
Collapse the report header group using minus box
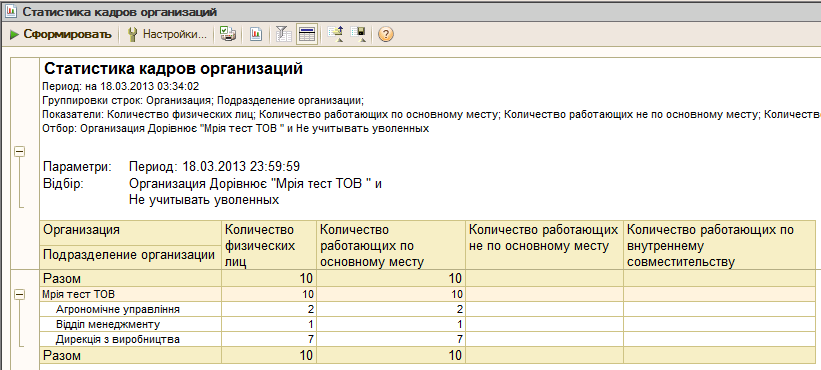[20, 151]
